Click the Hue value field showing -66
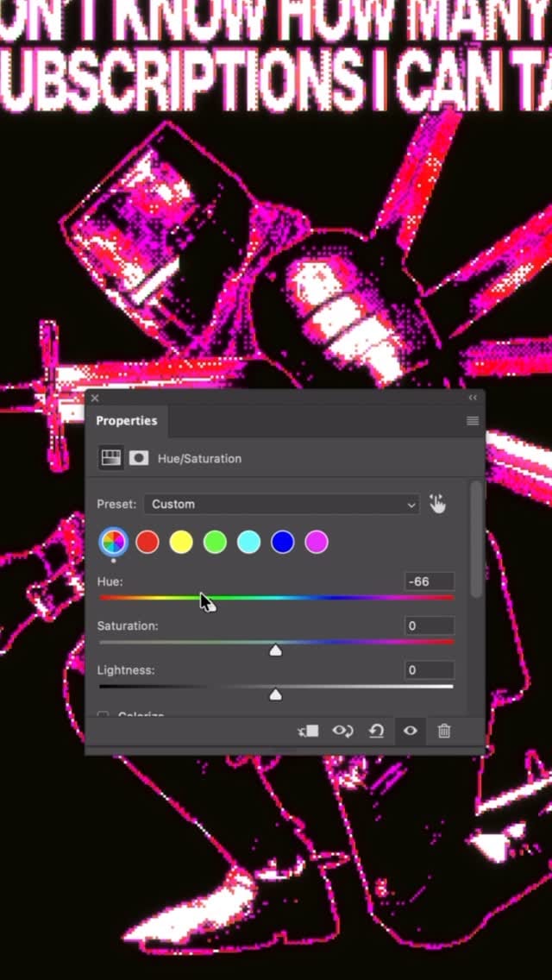Image resolution: width=552 pixels, height=980 pixels. [429, 581]
